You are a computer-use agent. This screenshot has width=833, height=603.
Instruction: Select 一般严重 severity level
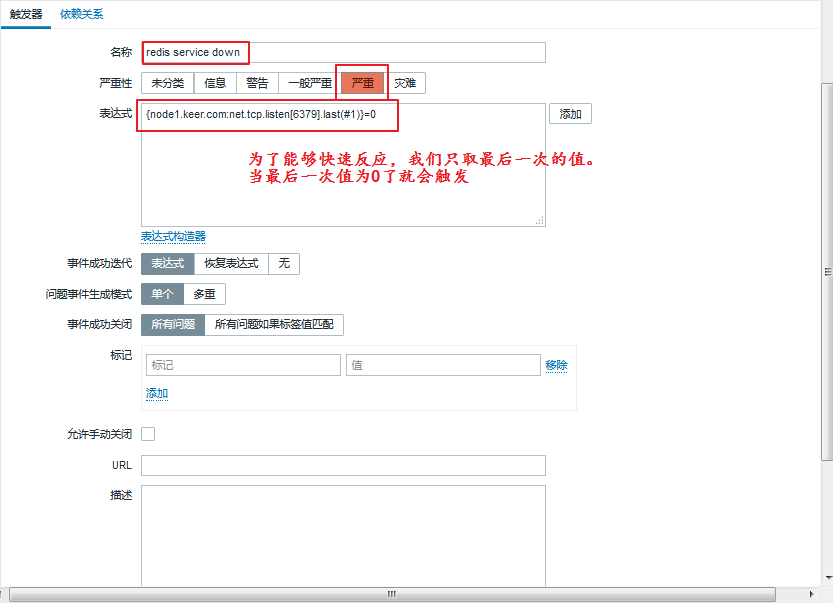(x=309, y=83)
